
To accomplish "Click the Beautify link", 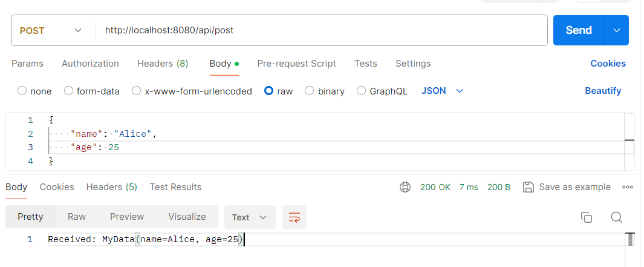I will click(x=602, y=91).
